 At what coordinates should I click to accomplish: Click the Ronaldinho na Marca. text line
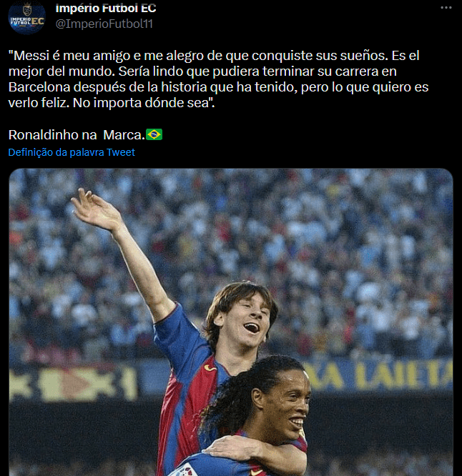(x=85, y=135)
